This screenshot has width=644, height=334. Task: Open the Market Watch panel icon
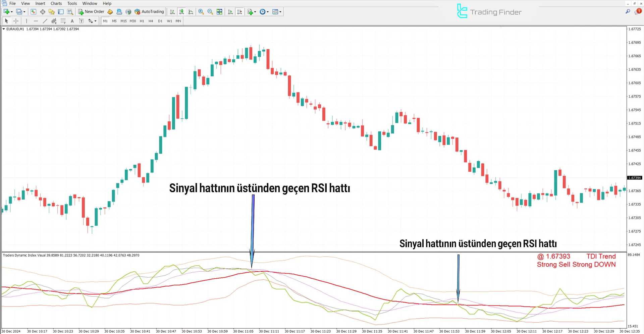click(x=33, y=12)
